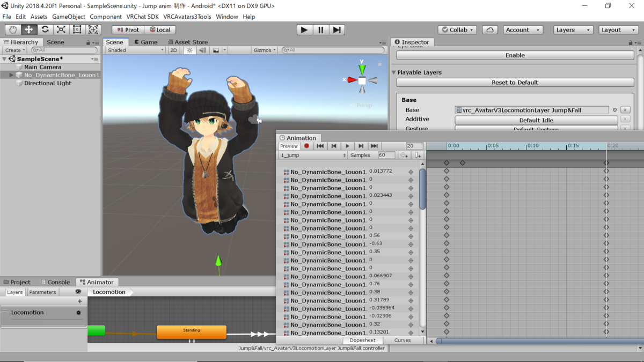Open the VRCAvatars3Tools menu
This screenshot has width=644, height=362.
click(187, 17)
